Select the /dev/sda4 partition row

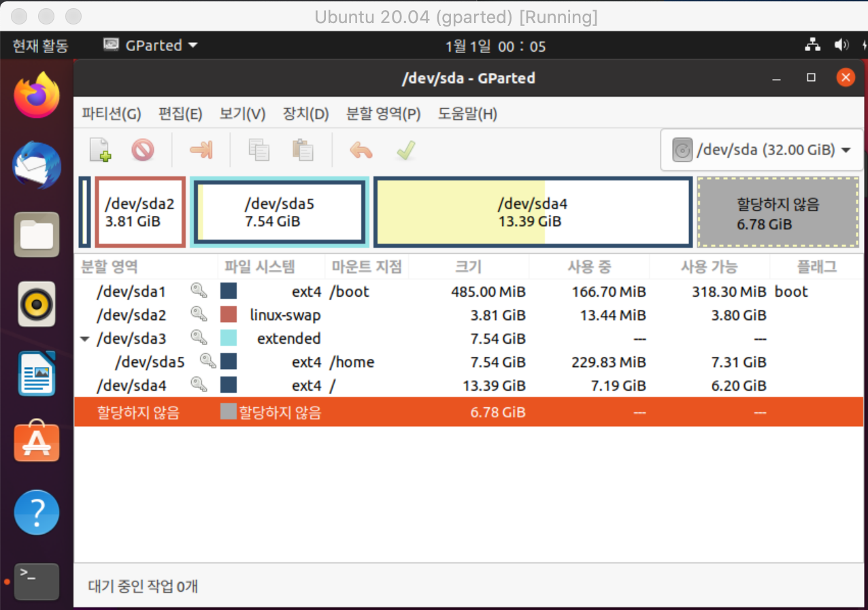pyautogui.click(x=469, y=385)
